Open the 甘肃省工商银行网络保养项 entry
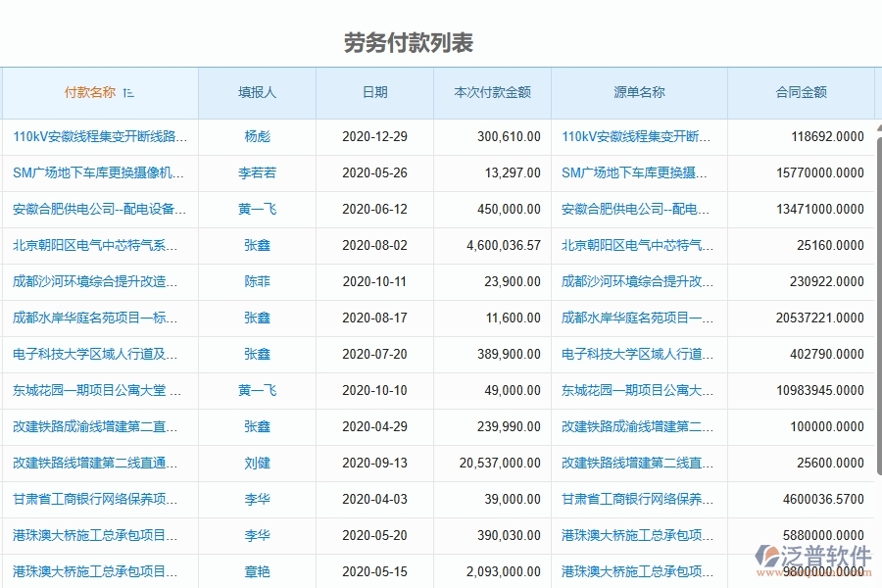 (x=98, y=499)
